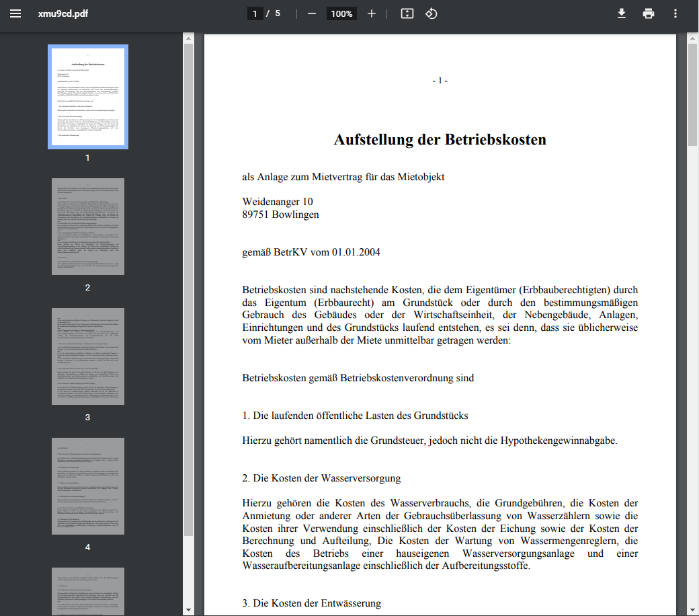This screenshot has width=699, height=616.
Task: Go to page 4 thumbnail
Action: click(88, 486)
